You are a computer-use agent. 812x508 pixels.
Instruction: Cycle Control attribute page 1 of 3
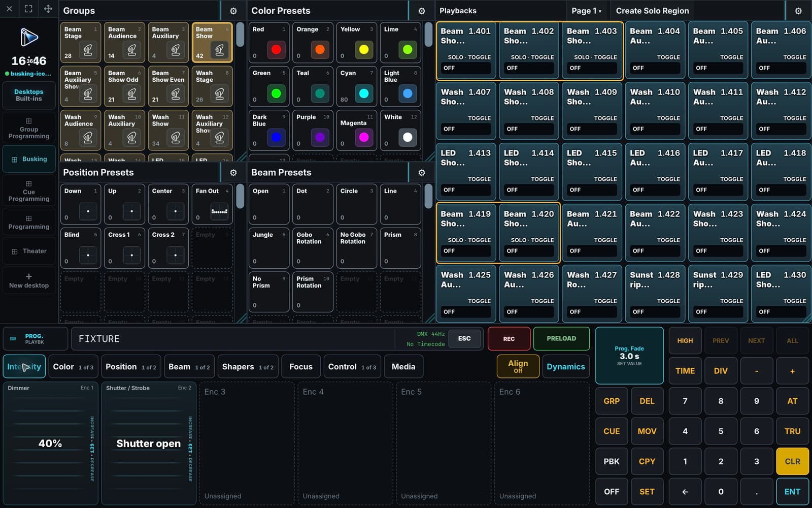(x=352, y=367)
